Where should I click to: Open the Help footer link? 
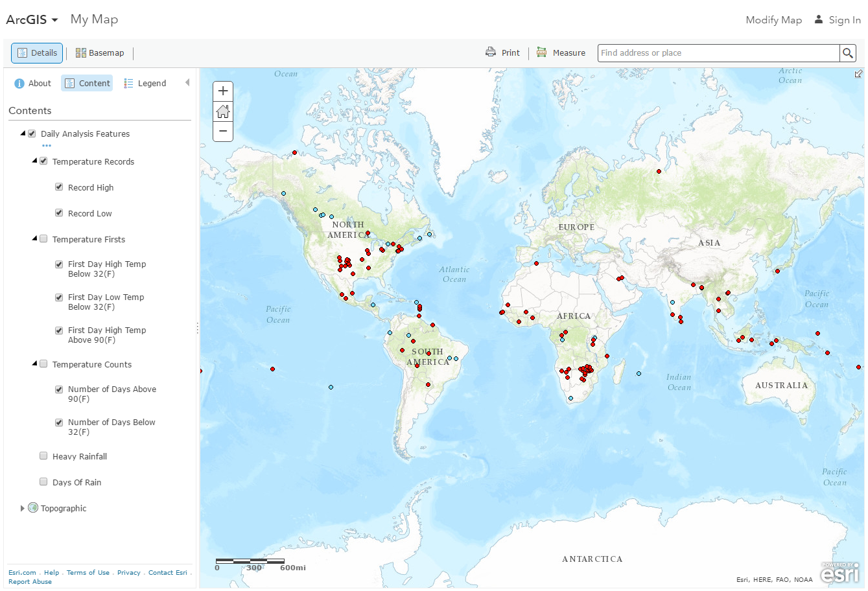pyautogui.click(x=51, y=573)
